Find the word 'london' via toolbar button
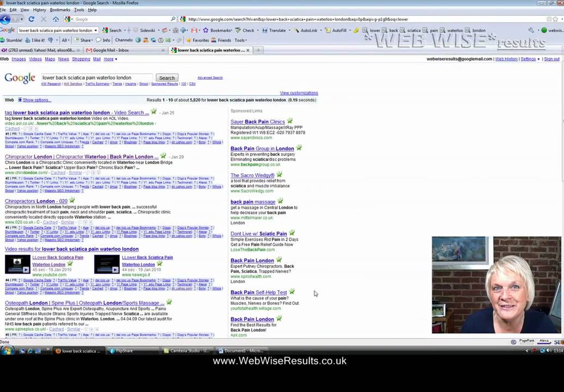 click(475, 30)
